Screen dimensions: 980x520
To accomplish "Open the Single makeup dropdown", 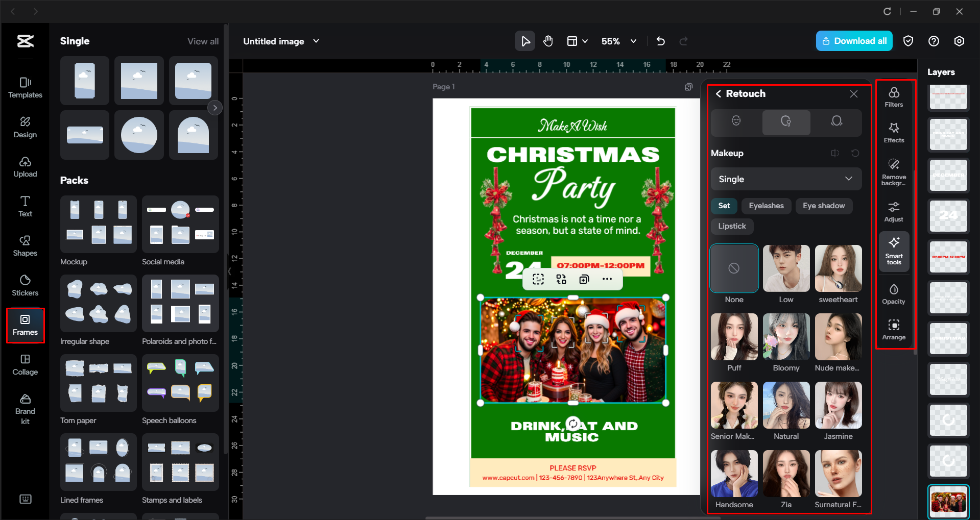I will (x=785, y=179).
